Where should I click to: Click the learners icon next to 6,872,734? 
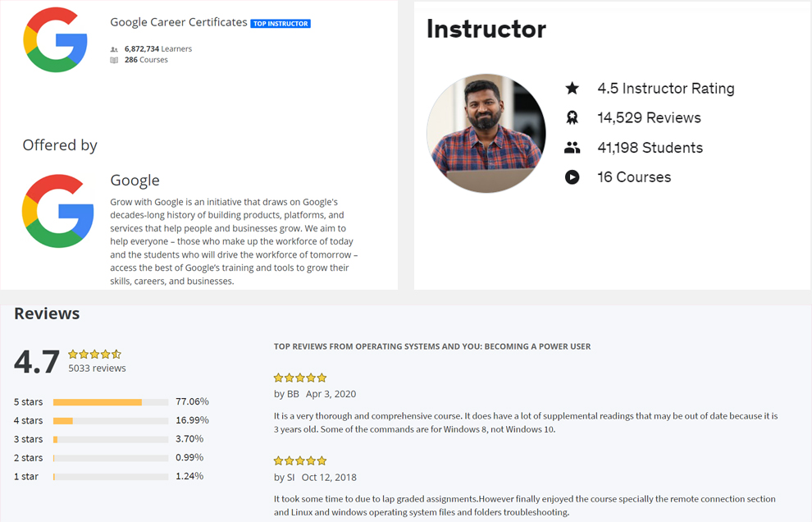114,49
